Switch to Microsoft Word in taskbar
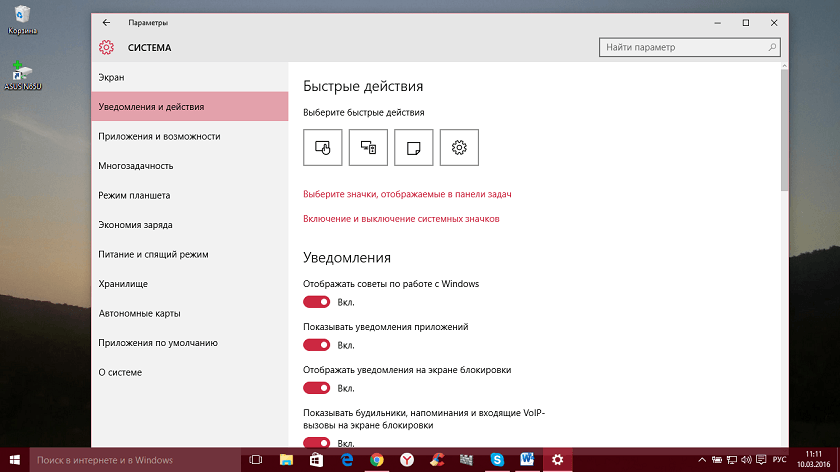840x472 pixels. (x=527, y=460)
